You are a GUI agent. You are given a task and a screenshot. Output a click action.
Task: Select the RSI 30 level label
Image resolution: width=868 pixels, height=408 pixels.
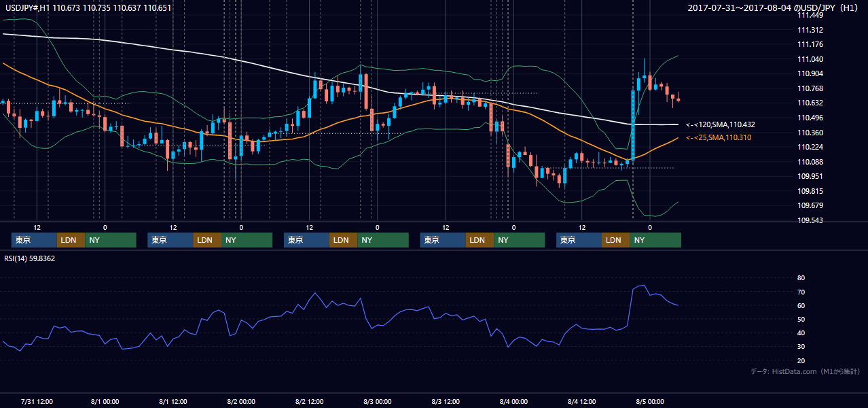[801, 347]
